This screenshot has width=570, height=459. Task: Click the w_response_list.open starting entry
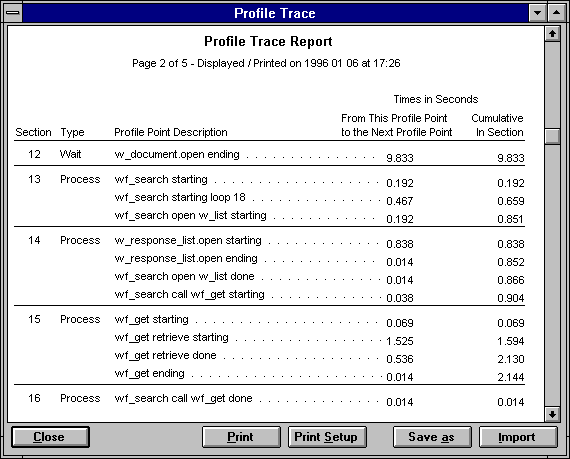[x=188, y=241]
